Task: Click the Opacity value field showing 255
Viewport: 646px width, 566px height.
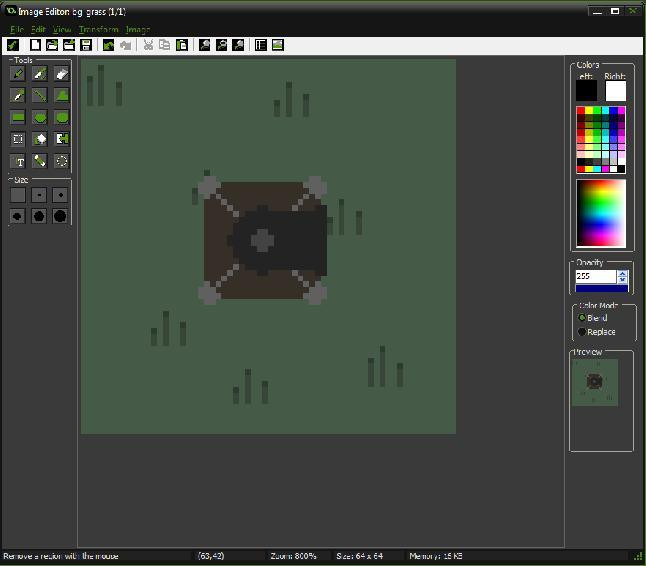Action: click(596, 276)
